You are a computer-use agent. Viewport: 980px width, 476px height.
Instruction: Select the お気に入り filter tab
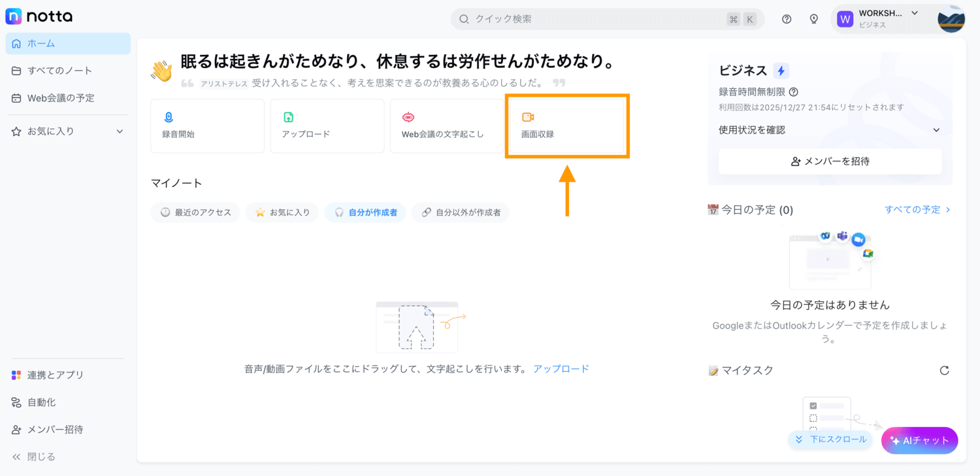(282, 212)
